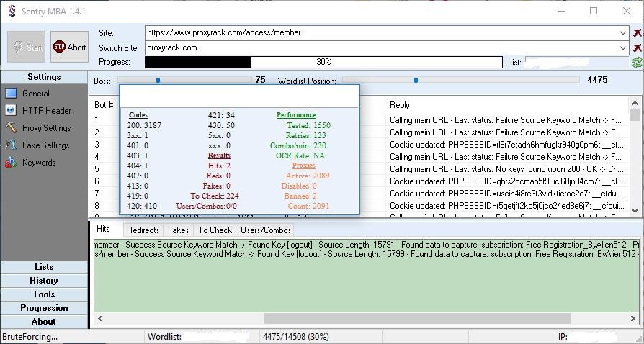
Task: Click the '4475/14508 (30%)' status bar entry
Action: coord(296,337)
